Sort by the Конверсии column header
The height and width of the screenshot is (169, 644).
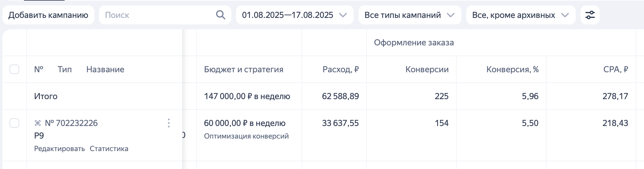tap(427, 69)
